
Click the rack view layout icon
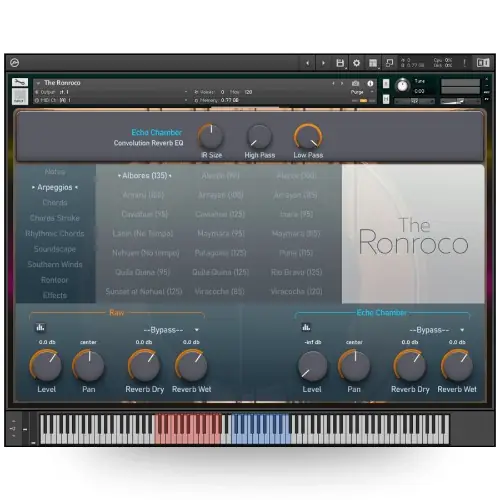pos(373,63)
